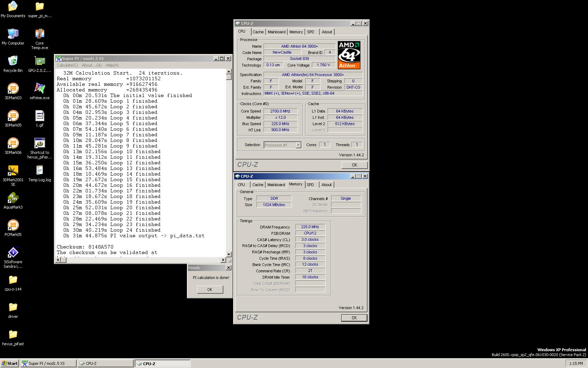Switch to CPU tab in bottom CPU-Z
The image size is (588, 368).
pyautogui.click(x=241, y=185)
